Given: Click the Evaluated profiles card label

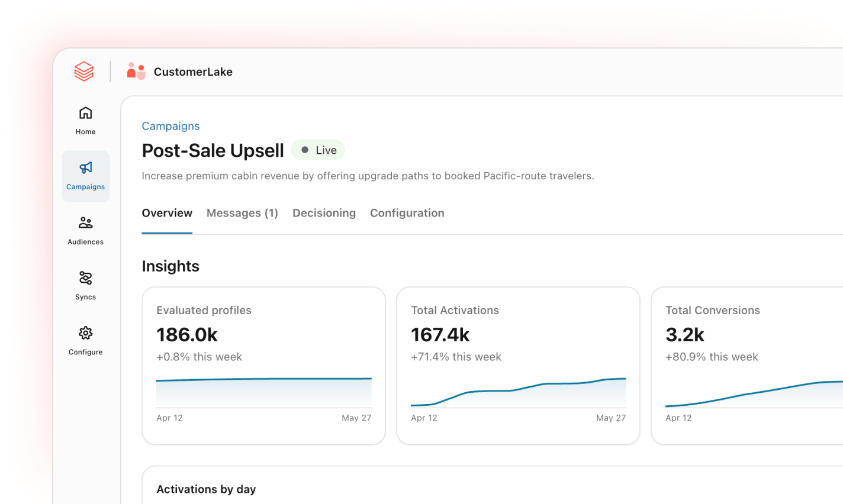Looking at the screenshot, I should click(204, 310).
